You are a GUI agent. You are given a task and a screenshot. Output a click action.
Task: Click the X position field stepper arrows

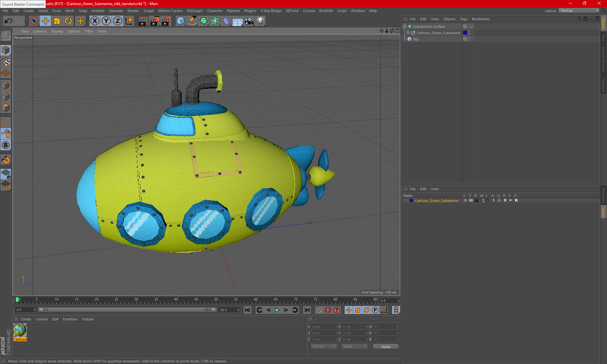pos(336,327)
